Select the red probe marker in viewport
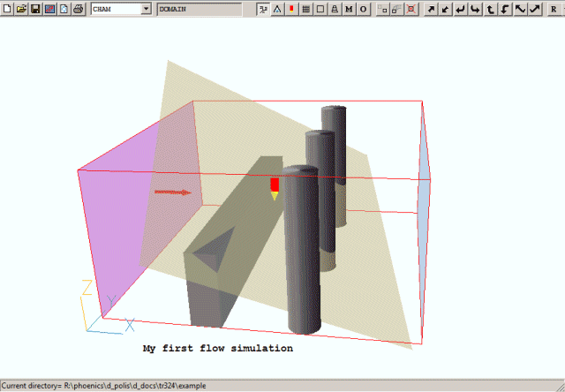The image size is (565, 392). (x=275, y=186)
